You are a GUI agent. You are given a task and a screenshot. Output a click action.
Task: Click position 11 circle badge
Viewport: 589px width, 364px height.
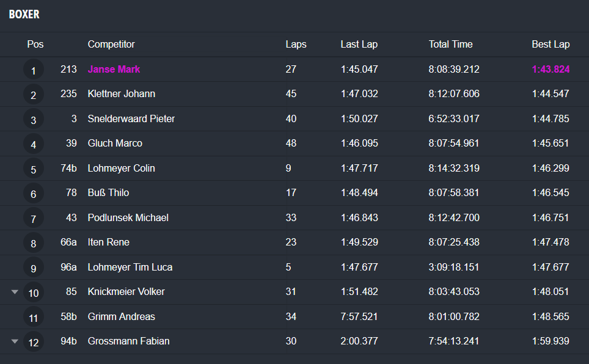pos(34,317)
